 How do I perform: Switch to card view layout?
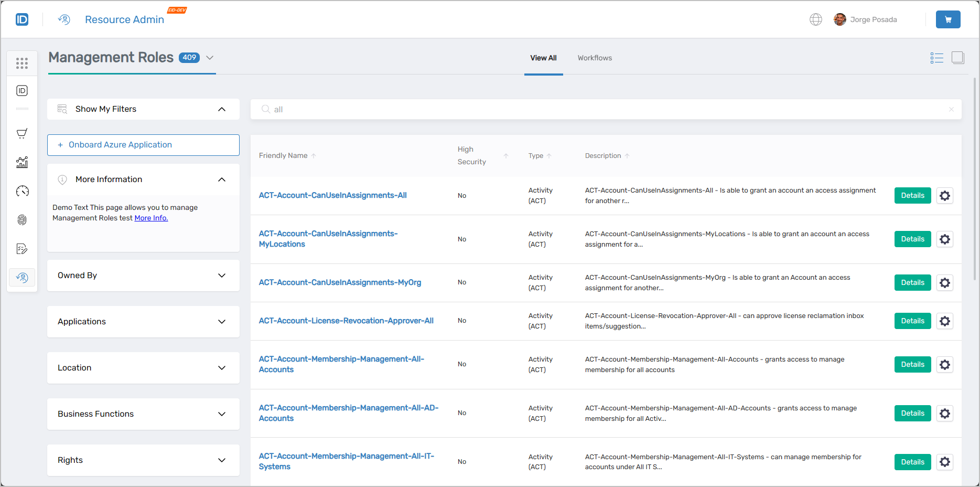tap(958, 57)
